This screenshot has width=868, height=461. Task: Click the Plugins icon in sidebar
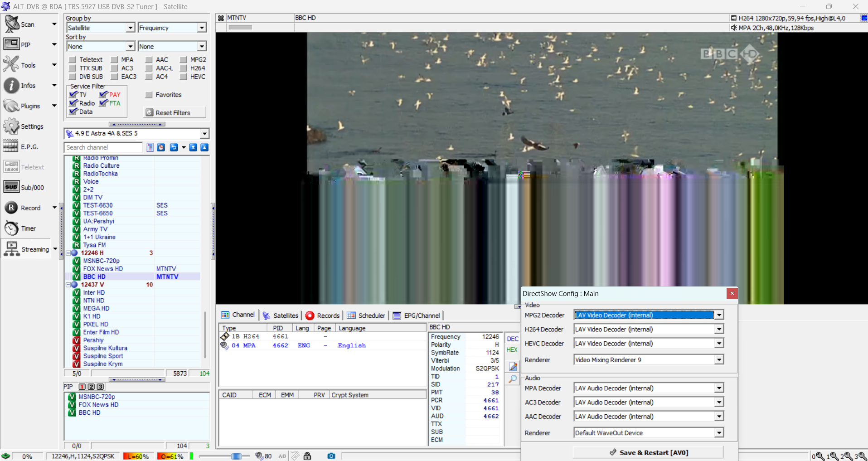pos(11,106)
